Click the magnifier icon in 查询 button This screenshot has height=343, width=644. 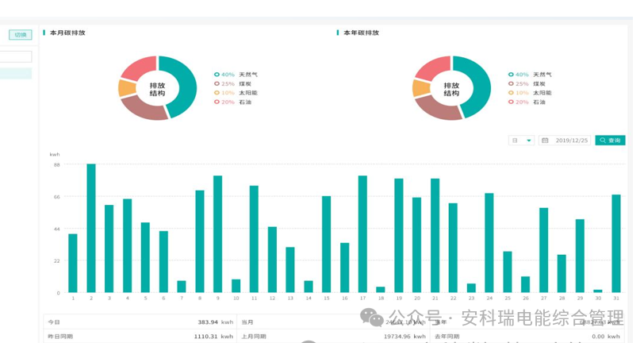pyautogui.click(x=603, y=141)
